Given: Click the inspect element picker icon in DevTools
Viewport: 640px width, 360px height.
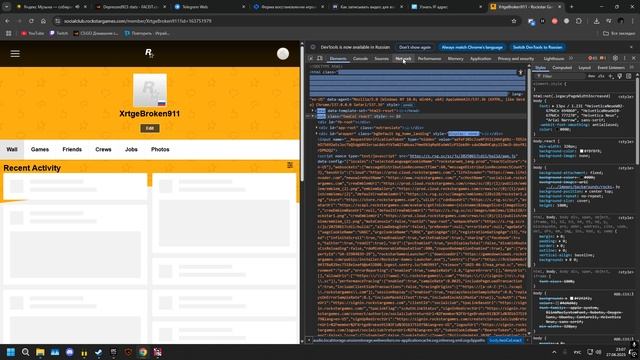Looking at the screenshot, I should pyautogui.click(x=311, y=58).
